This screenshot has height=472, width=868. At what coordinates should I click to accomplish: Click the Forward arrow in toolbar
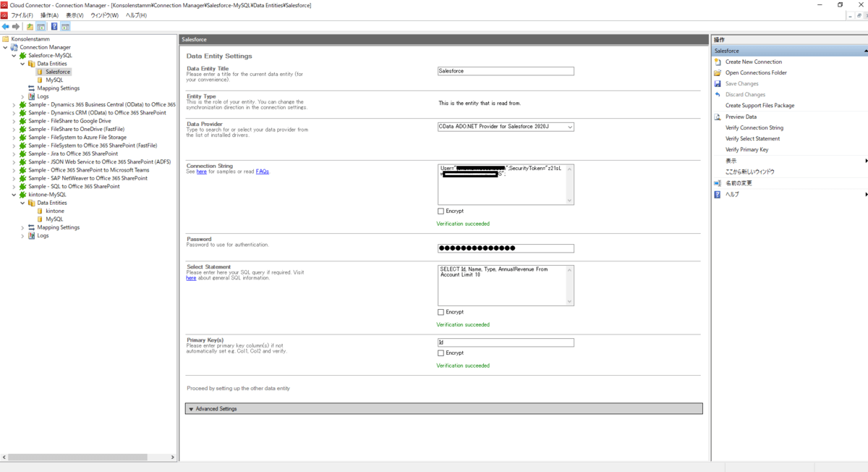click(x=16, y=27)
